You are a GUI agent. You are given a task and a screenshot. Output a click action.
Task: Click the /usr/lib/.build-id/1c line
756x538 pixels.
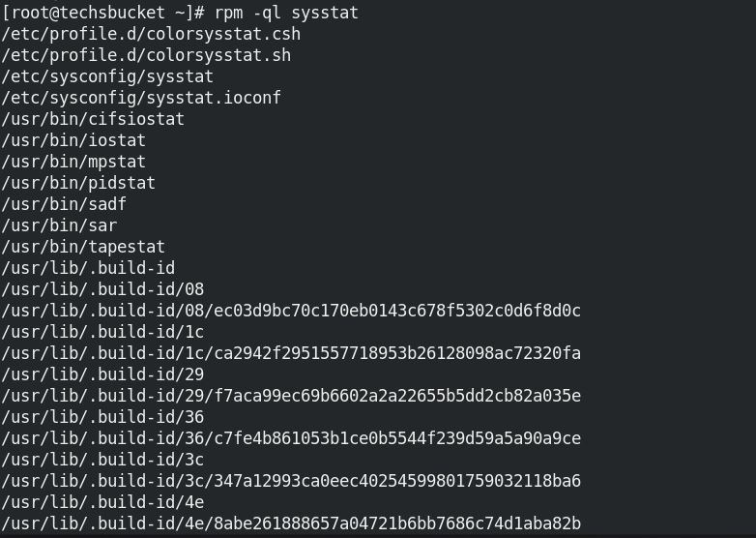pos(102,332)
